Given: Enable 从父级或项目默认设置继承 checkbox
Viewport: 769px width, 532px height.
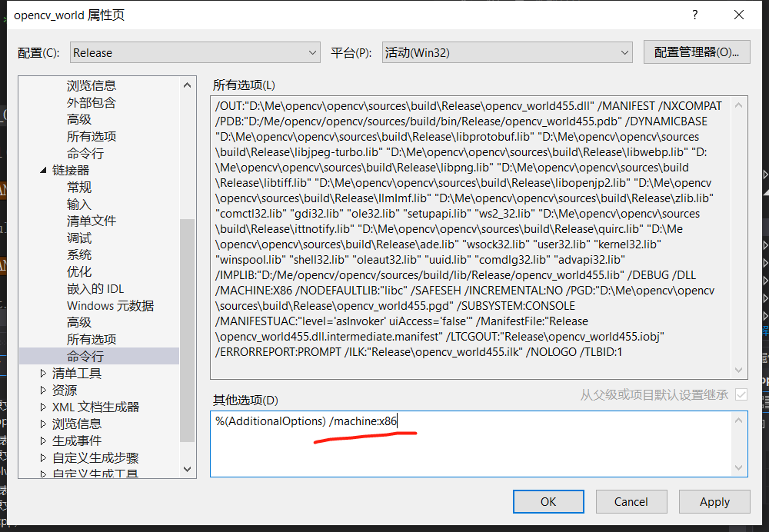Looking at the screenshot, I should tap(741, 394).
